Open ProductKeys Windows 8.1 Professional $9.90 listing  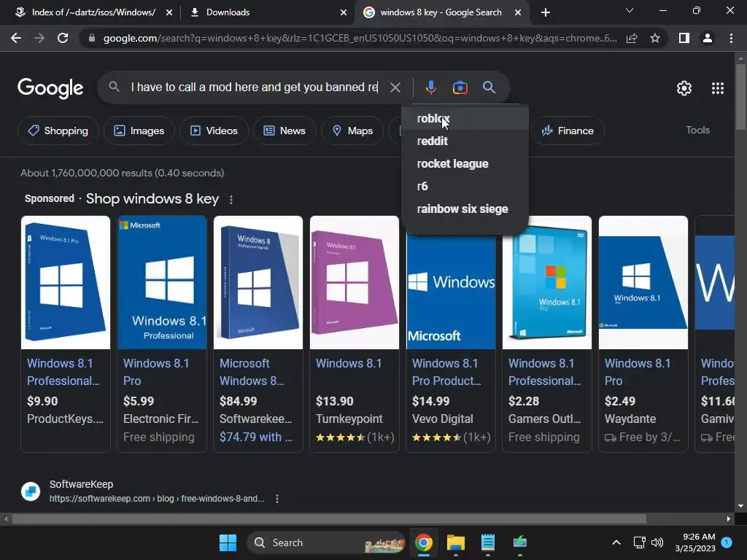[x=65, y=334]
